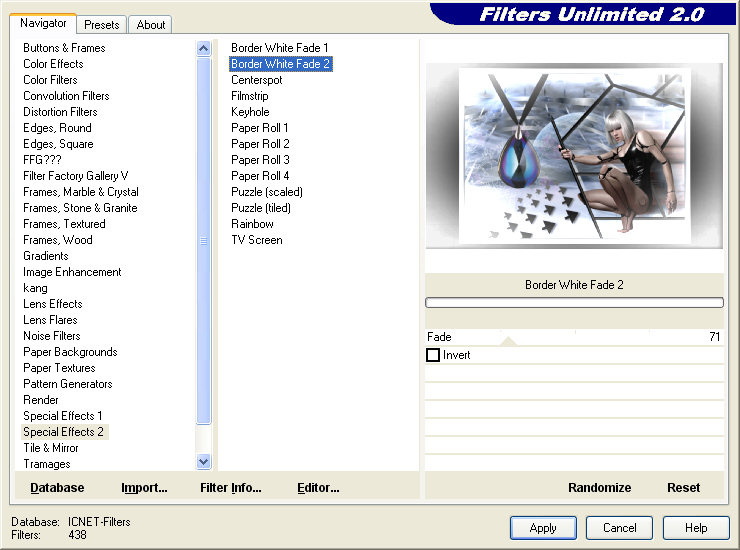This screenshot has height=550, width=740.
Task: Select the Render category
Action: click(x=41, y=400)
